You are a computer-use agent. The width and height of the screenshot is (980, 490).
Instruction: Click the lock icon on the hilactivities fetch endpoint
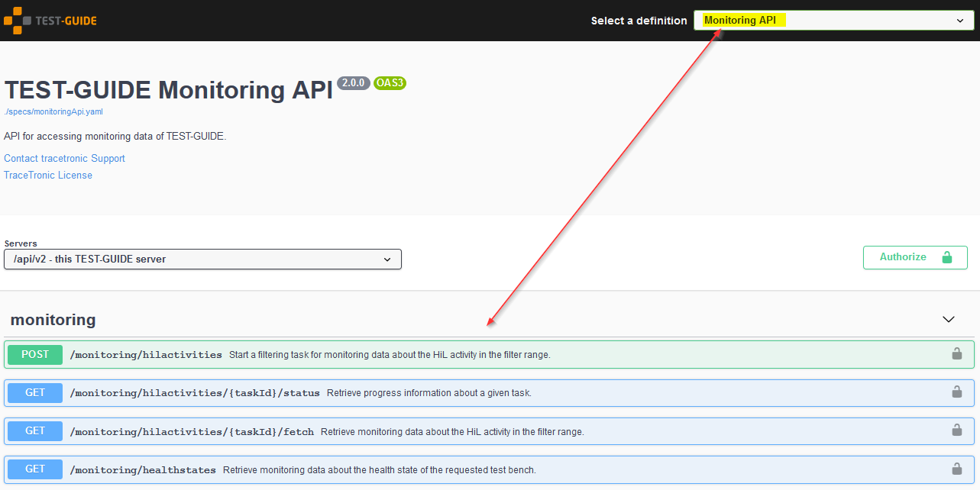[956, 430]
